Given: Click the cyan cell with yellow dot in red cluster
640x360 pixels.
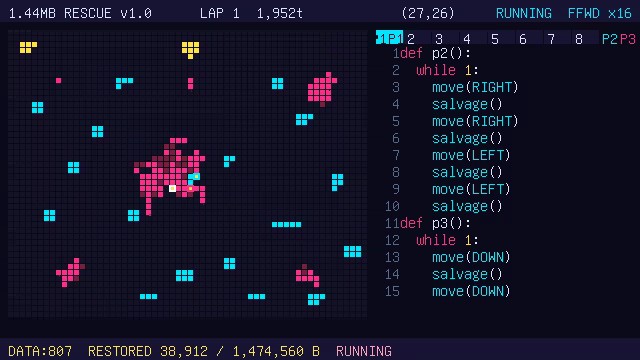Looking at the screenshot, I should (x=196, y=176).
